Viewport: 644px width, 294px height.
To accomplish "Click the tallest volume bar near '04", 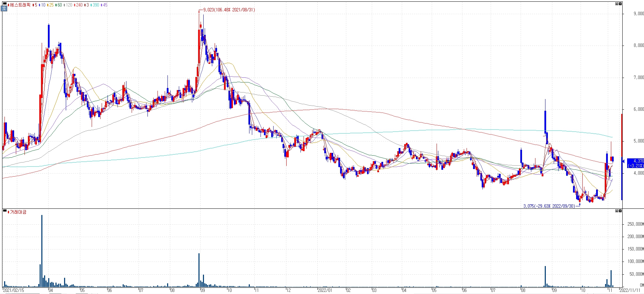I will (42, 251).
